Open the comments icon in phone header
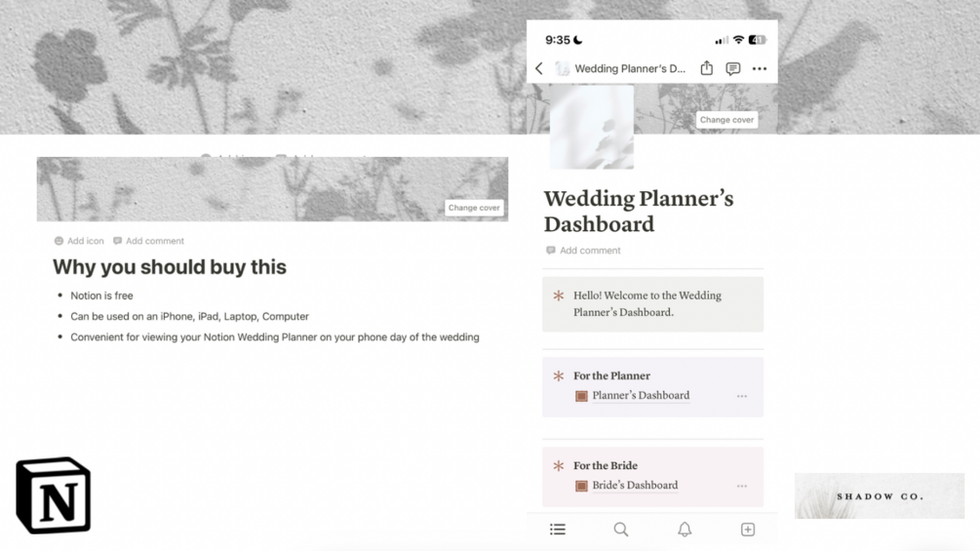The width and height of the screenshot is (980, 551). pyautogui.click(x=733, y=68)
